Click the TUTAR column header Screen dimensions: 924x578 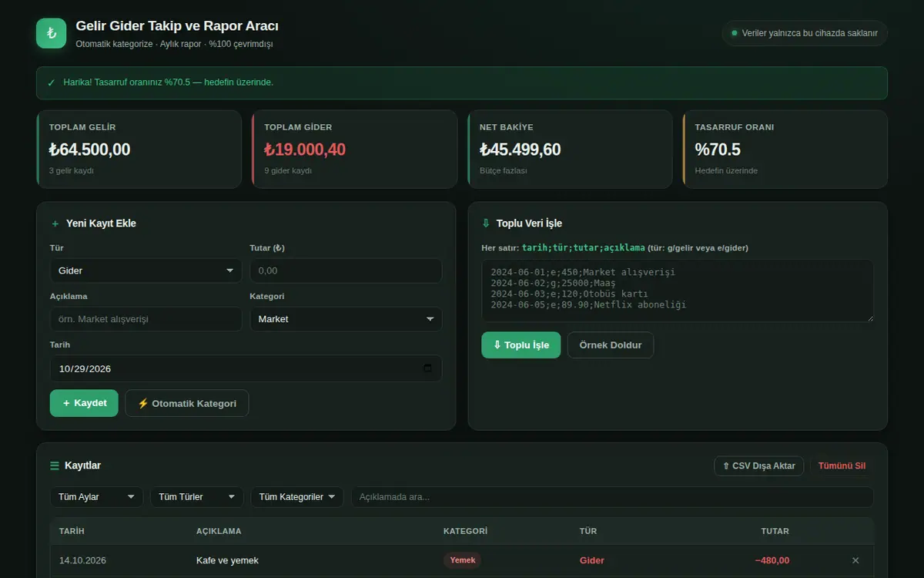pyautogui.click(x=775, y=531)
